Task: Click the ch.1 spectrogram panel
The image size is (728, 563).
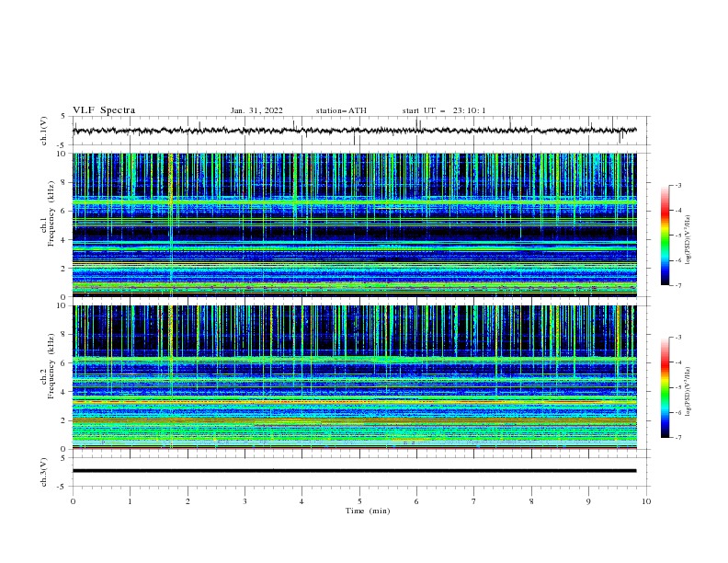Action: [354, 224]
